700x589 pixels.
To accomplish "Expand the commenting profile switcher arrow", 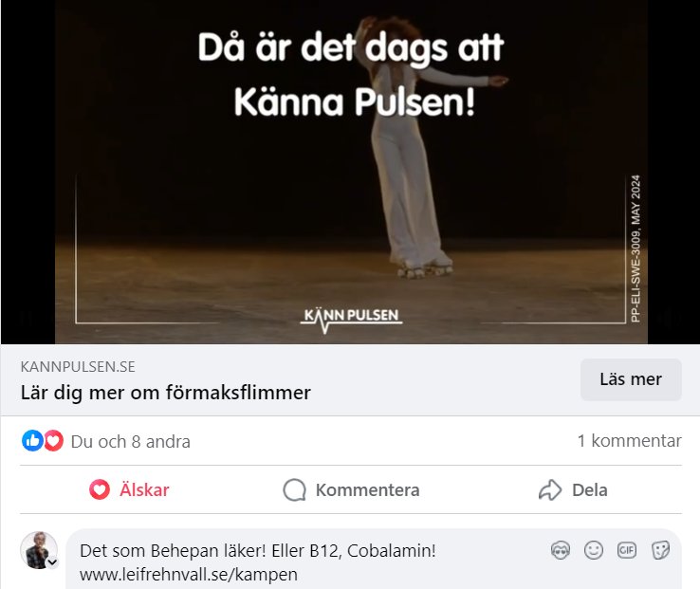I will (52, 562).
